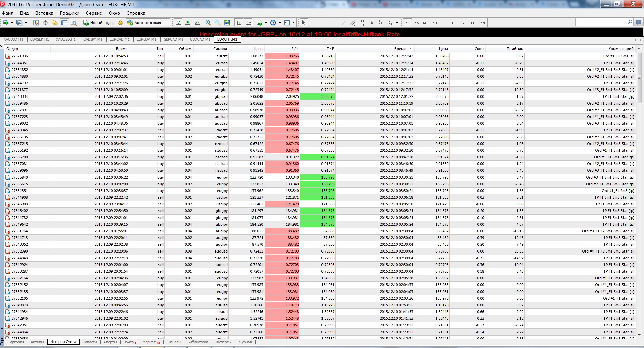
Task: Select the M15 timeframe
Action: tap(426, 23)
